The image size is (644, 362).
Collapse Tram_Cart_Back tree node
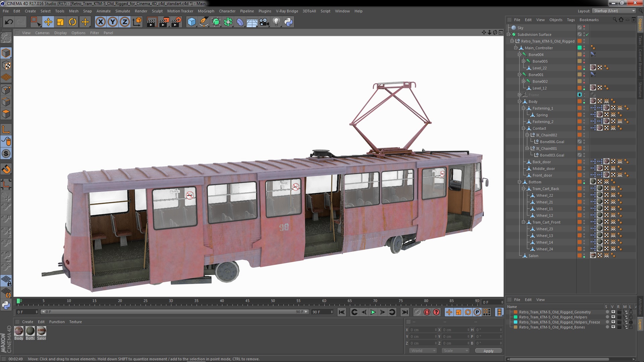(523, 189)
